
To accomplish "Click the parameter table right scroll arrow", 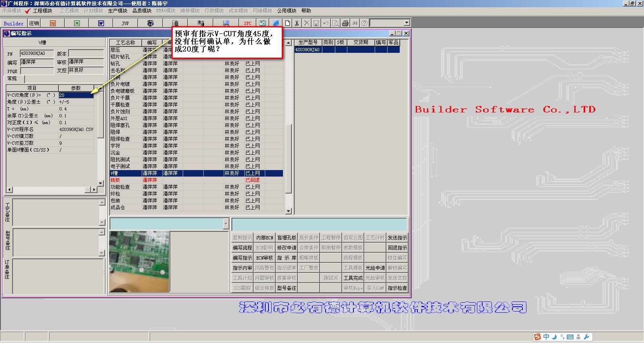I will pos(94,189).
